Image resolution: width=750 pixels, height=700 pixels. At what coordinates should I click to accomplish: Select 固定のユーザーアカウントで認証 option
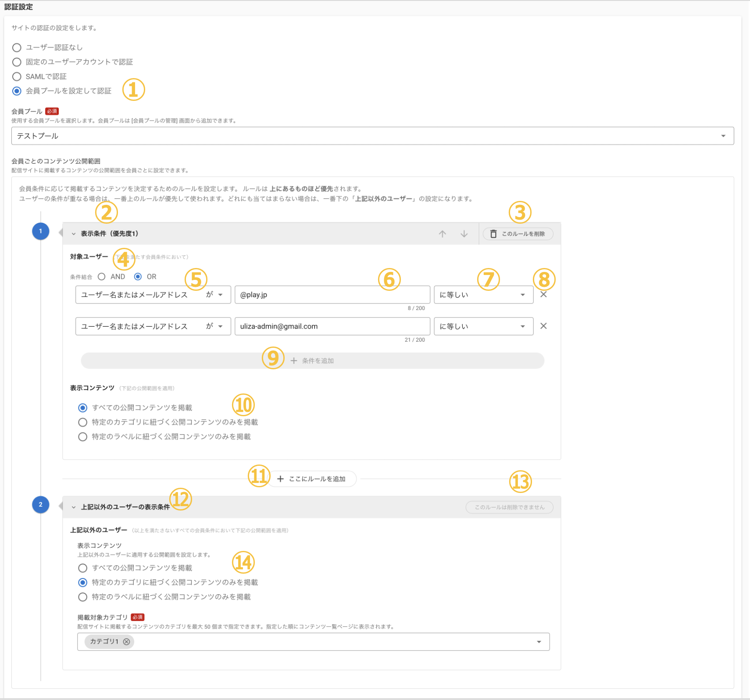pos(17,62)
